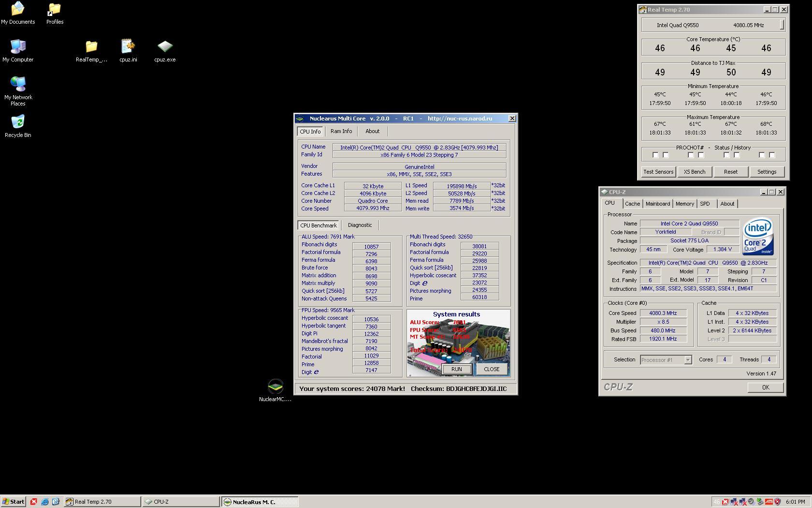
Task: Click the Multi Thread Prime value 60318
Action: tap(479, 298)
